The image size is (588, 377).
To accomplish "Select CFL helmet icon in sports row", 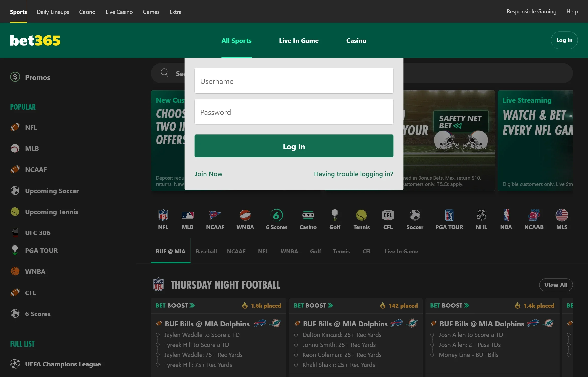I will pos(388,215).
